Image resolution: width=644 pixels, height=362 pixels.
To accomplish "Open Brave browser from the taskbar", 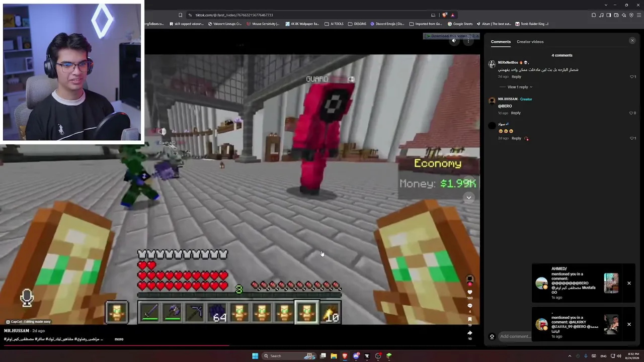I will point(345,356).
